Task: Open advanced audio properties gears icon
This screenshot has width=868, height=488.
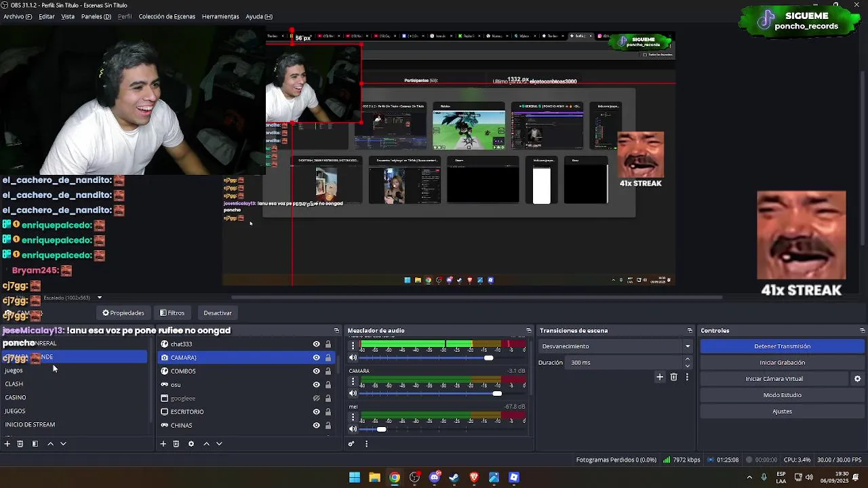Action: pyautogui.click(x=351, y=444)
